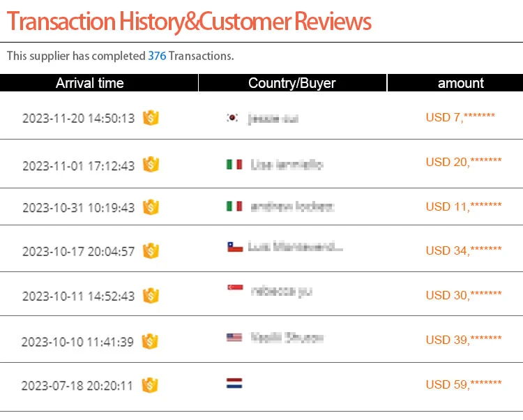Click the Transaction History&Customer Reviews heading
Screen dimensions: 523x420
189,22
